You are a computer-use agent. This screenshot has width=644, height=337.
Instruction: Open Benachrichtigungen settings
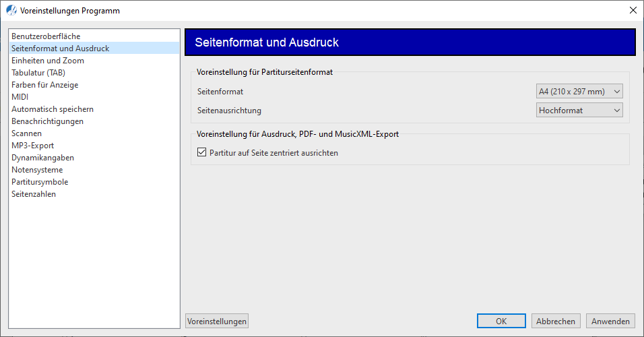point(47,121)
